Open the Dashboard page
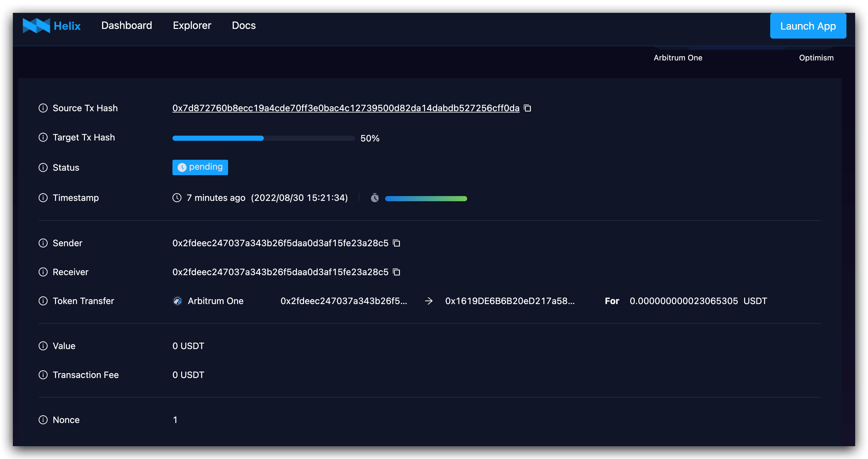 [127, 25]
